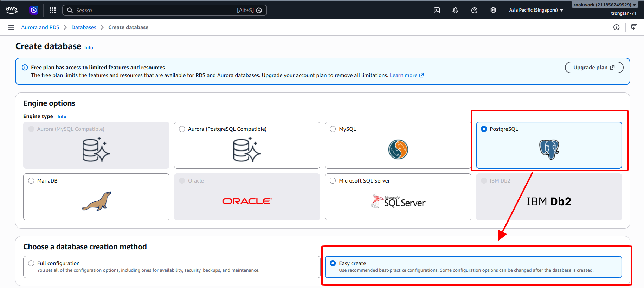The height and width of the screenshot is (288, 644).
Task: Click external link icon beside Learn more
Action: pyautogui.click(x=421, y=75)
